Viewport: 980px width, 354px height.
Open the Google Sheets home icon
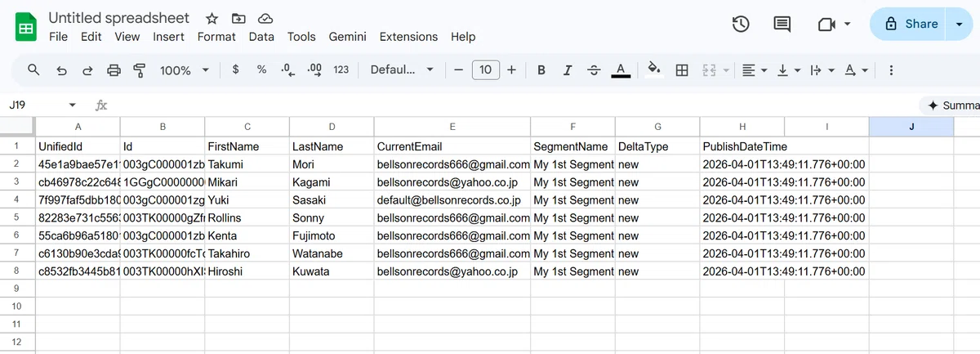pos(25,27)
